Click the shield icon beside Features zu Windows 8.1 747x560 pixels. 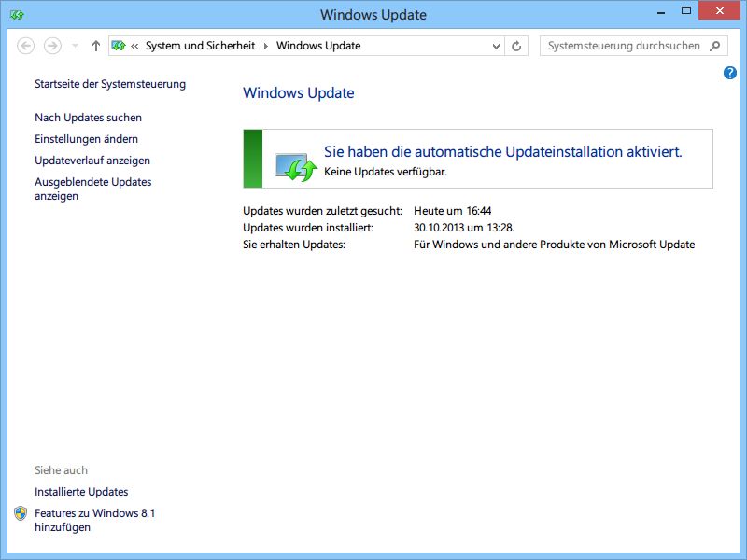(21, 513)
